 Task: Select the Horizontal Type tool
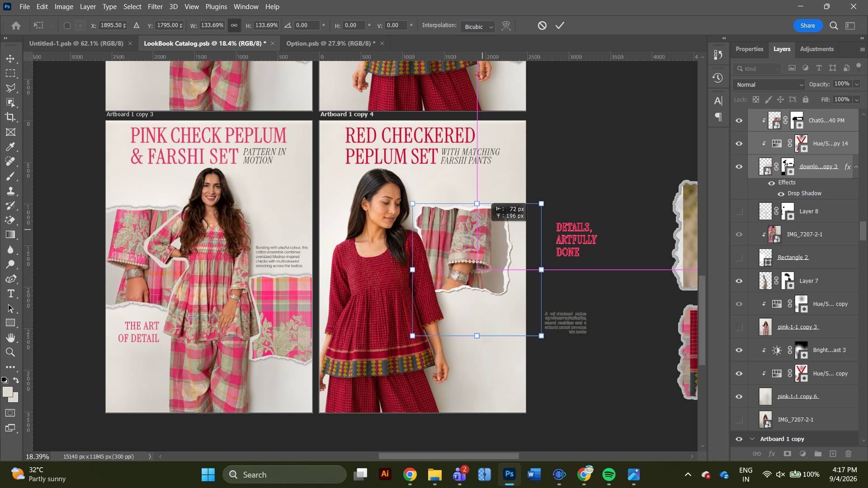pos(10,294)
